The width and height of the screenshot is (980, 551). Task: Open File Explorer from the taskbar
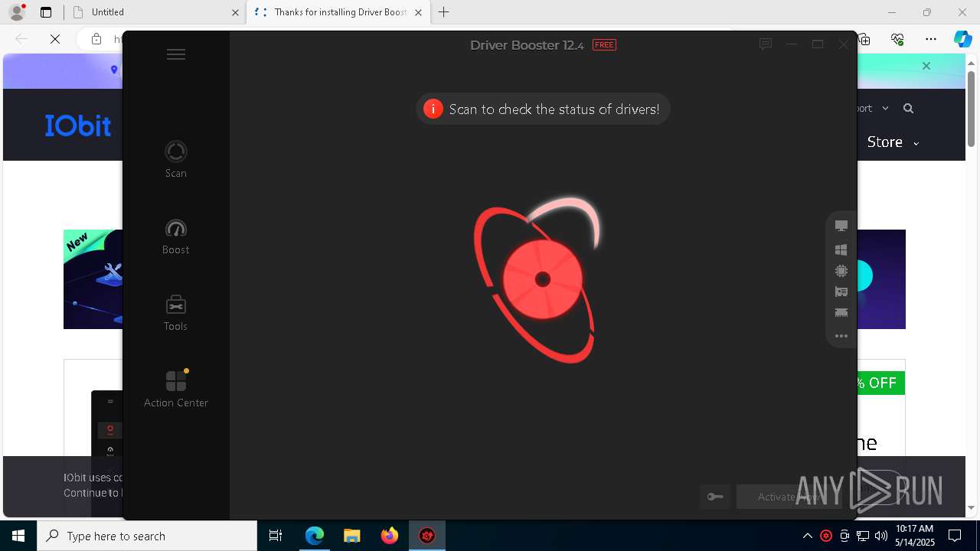coord(351,536)
